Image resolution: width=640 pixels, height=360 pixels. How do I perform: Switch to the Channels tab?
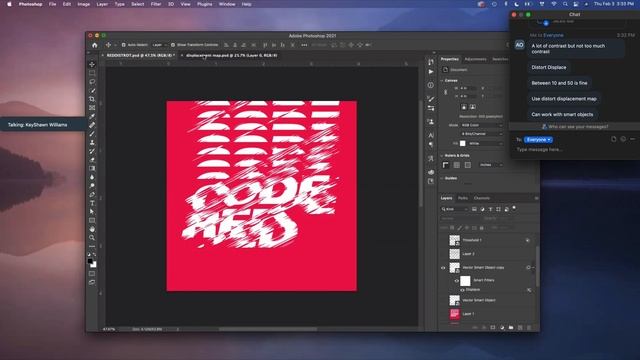pyautogui.click(x=482, y=198)
